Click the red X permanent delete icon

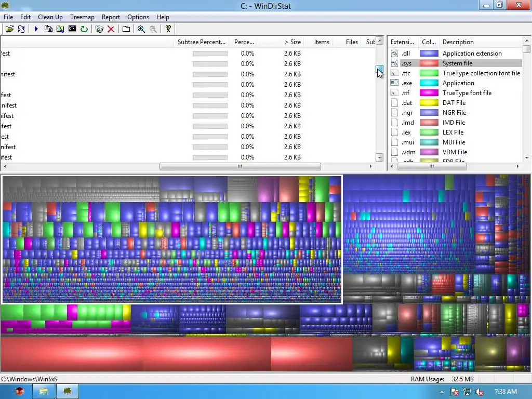[111, 29]
